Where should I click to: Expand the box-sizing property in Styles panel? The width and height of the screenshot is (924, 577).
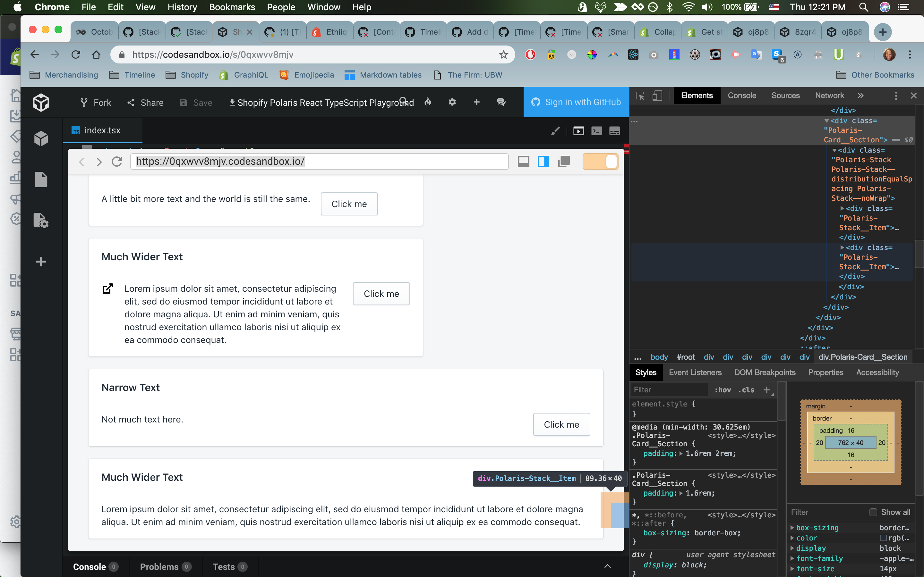(793, 528)
